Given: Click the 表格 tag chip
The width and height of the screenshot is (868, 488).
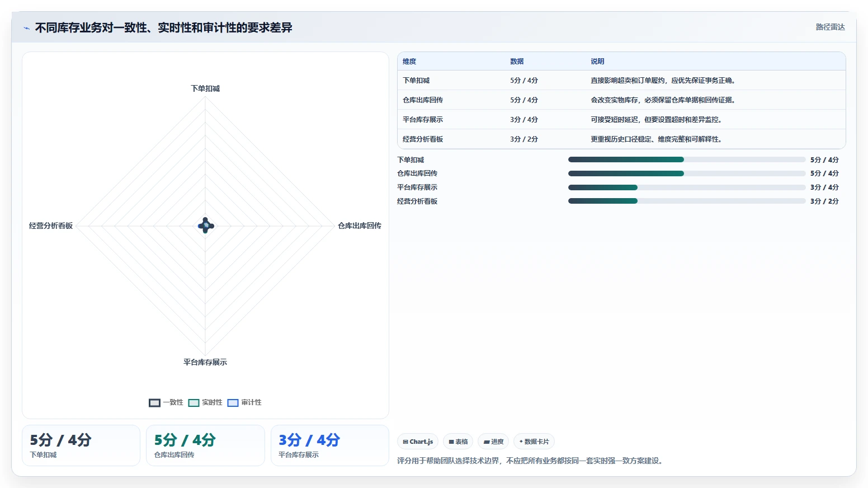Looking at the screenshot, I should [x=458, y=442].
